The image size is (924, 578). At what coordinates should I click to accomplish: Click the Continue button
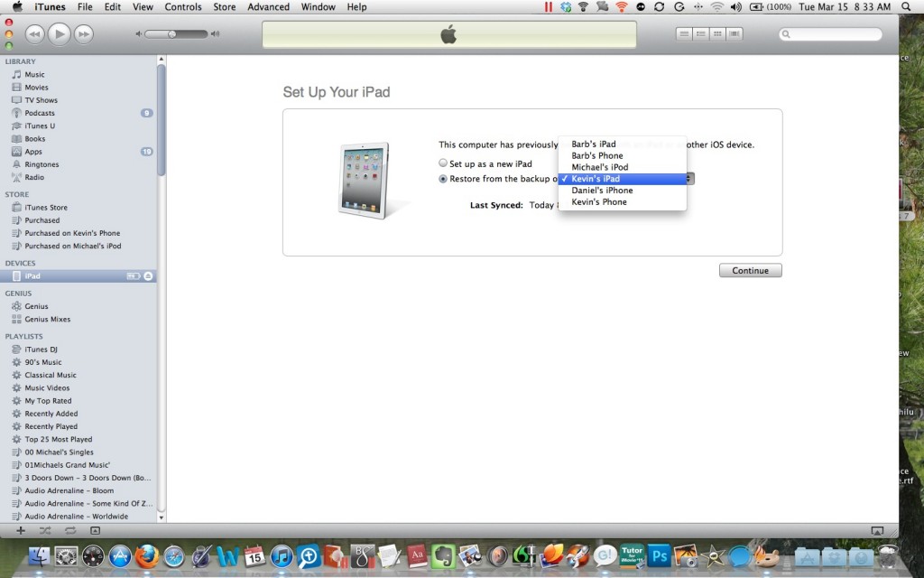click(x=750, y=270)
